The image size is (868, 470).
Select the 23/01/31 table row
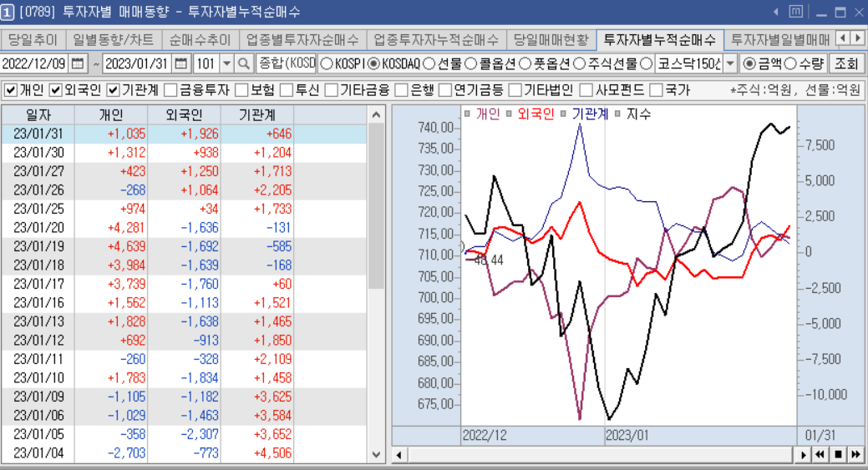coord(184,134)
